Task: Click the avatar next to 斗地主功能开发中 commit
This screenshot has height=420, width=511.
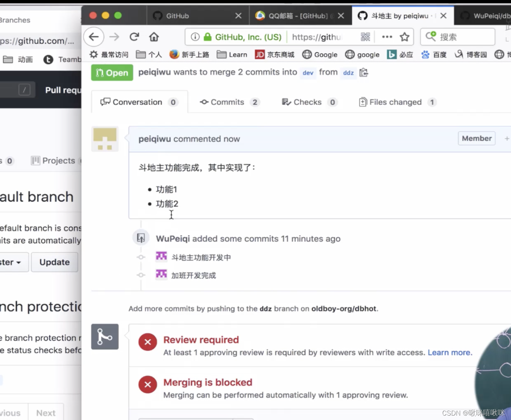Action: [x=161, y=256]
